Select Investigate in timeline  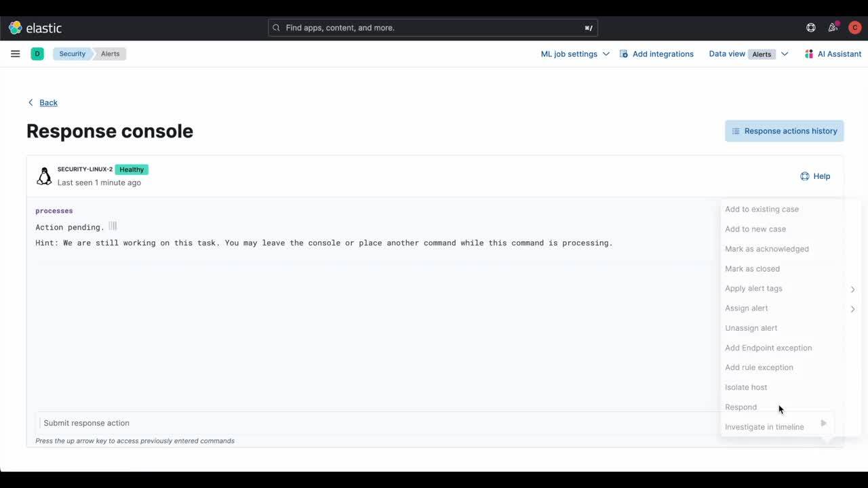point(764,427)
